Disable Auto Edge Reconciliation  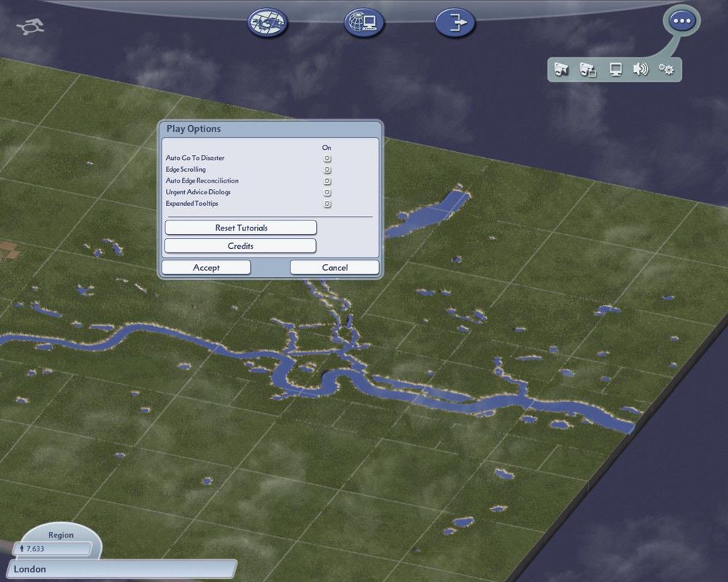pyautogui.click(x=328, y=181)
